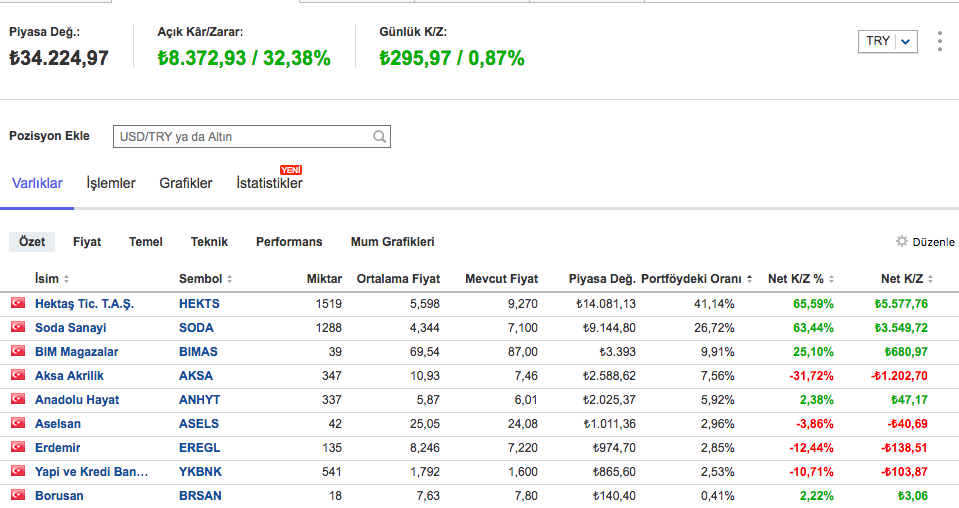This screenshot has height=508, width=959.
Task: Open Aksa Akrilik stock link
Action: 69,375
